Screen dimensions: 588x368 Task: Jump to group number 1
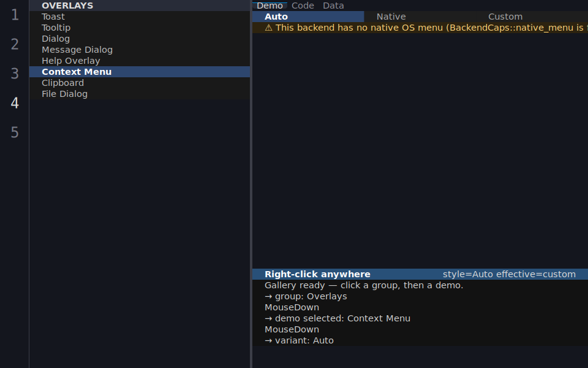click(x=15, y=15)
